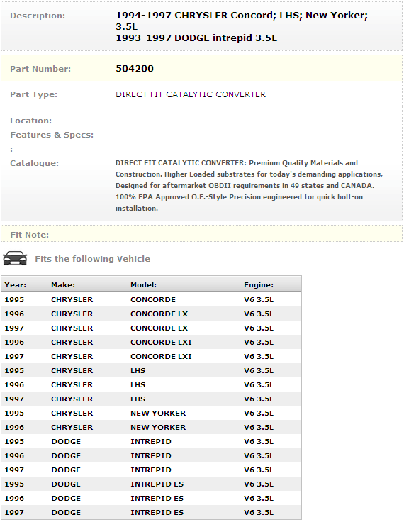Select the 1997 Chrysler LHS row
Image resolution: width=404 pixels, height=532 pixels.
point(151,399)
